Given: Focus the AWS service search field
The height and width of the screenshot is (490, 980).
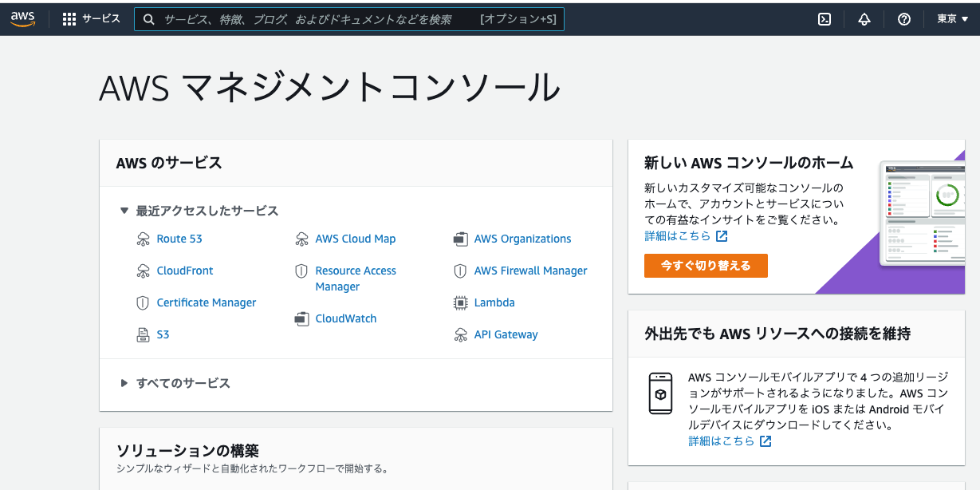Looking at the screenshot, I should click(x=349, y=19).
